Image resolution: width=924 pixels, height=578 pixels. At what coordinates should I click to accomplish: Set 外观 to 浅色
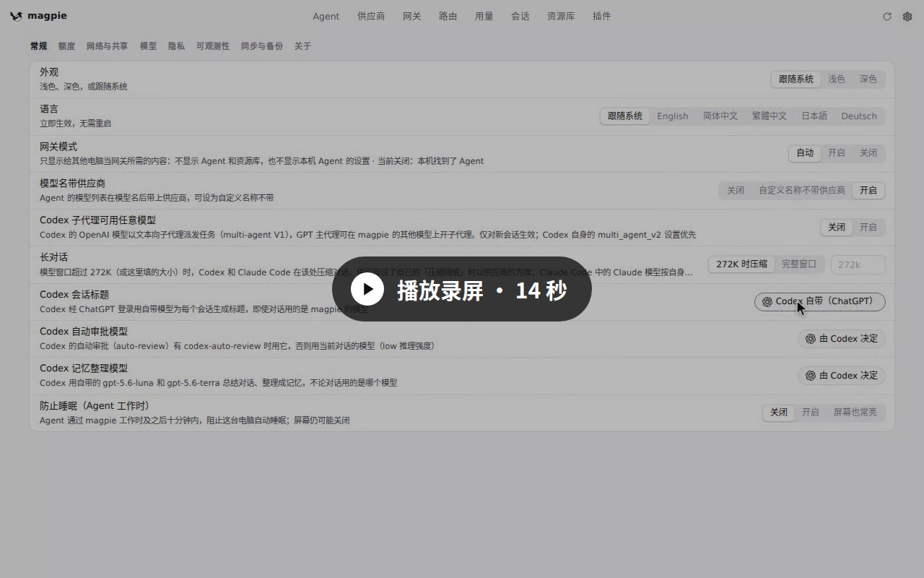click(837, 79)
